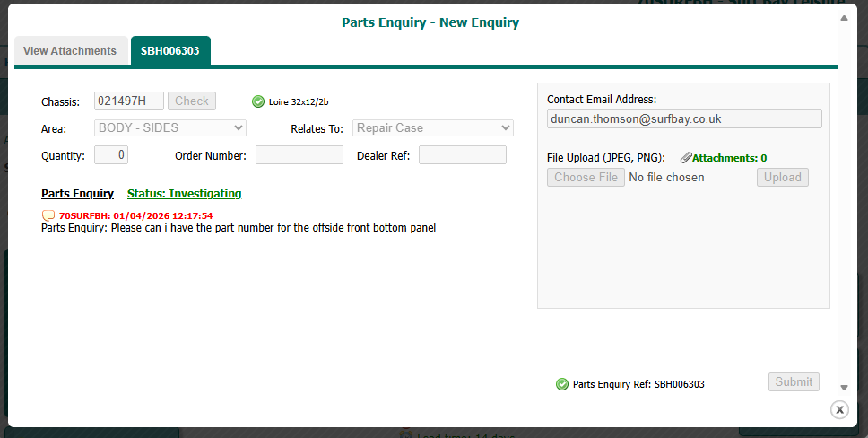Click the Parts Enquiry heading link

tap(77, 194)
